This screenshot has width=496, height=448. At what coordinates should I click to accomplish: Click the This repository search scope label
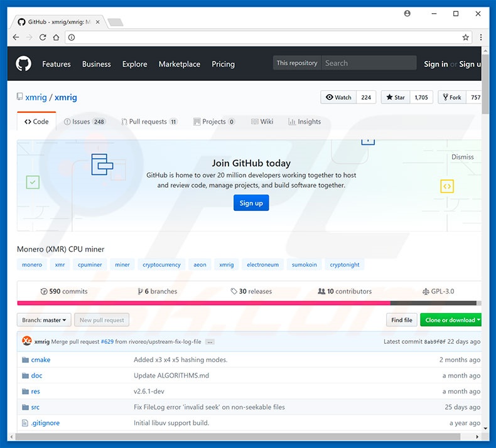pos(297,63)
